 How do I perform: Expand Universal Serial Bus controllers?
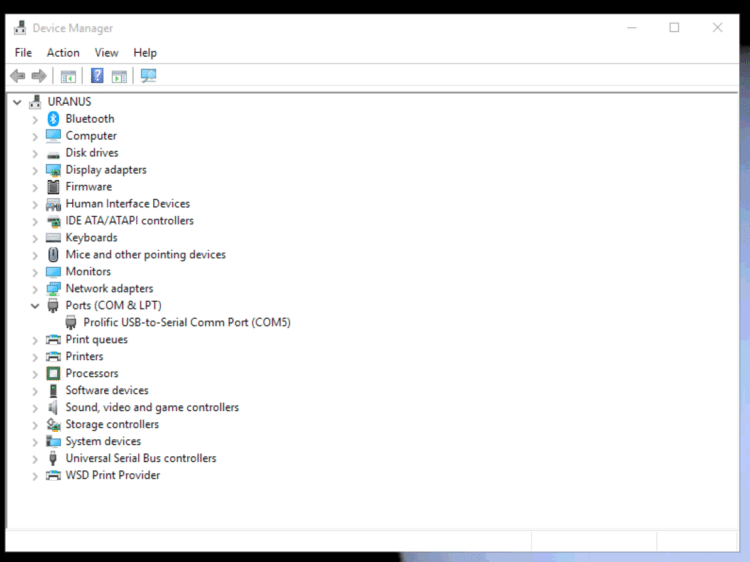coord(35,459)
